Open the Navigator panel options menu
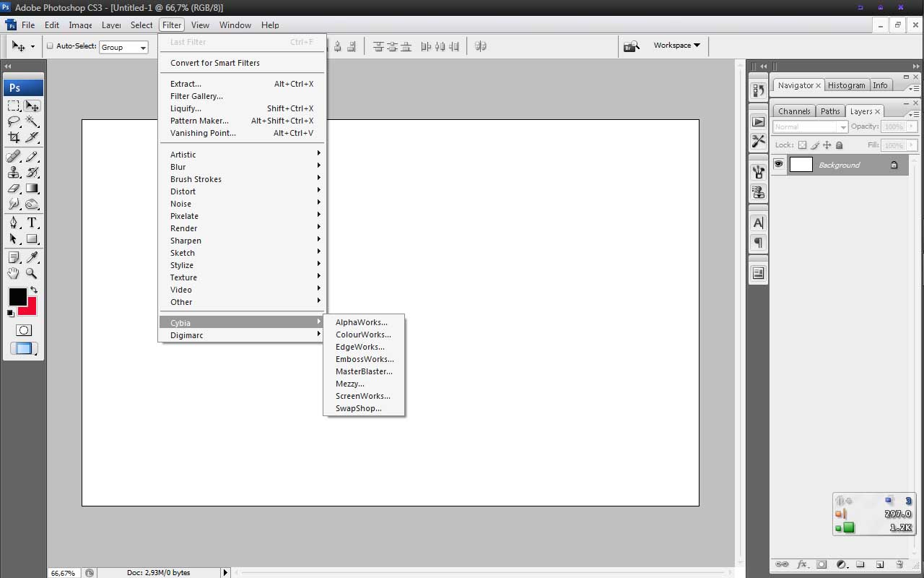The image size is (924, 578). (912, 87)
